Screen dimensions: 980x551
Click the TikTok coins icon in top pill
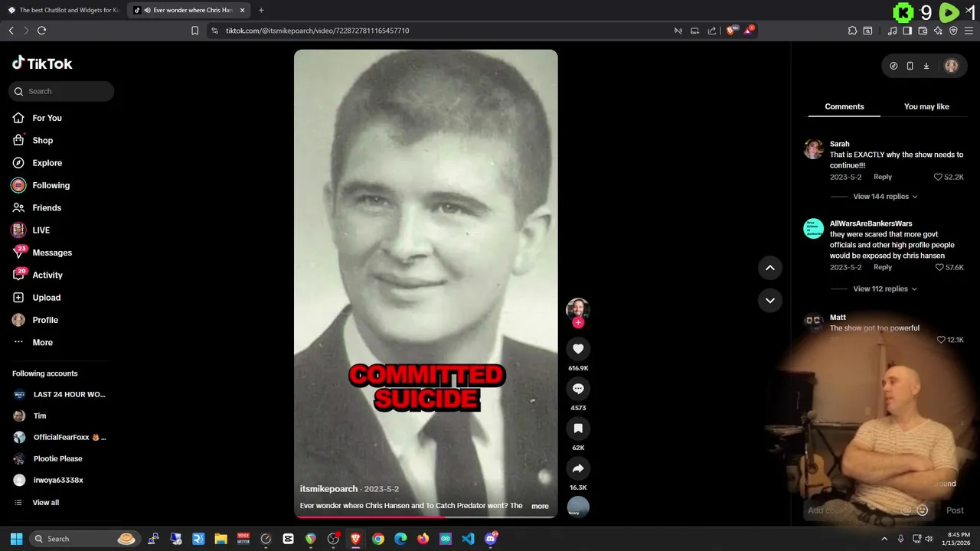[893, 66]
